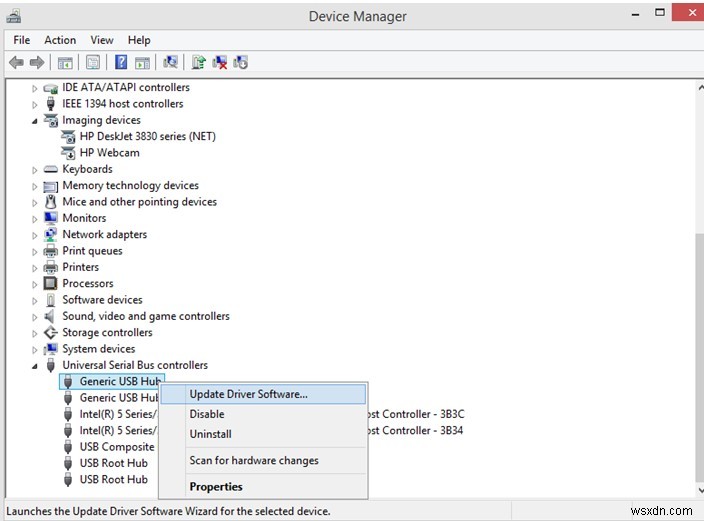Select the Software devices label
Screen dimensions: 704x521
coord(102,300)
